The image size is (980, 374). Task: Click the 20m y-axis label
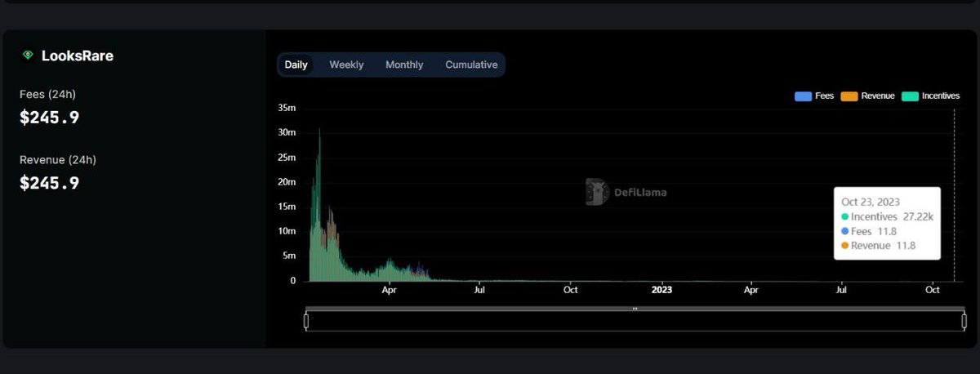(x=287, y=181)
